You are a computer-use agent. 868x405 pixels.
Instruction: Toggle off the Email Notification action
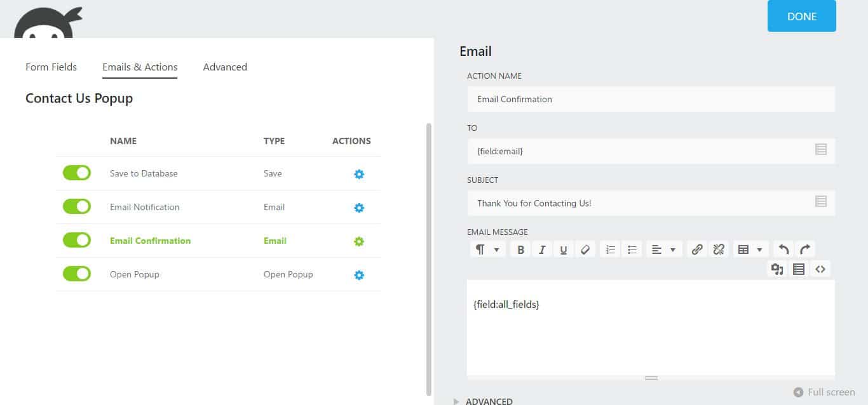[x=76, y=206]
